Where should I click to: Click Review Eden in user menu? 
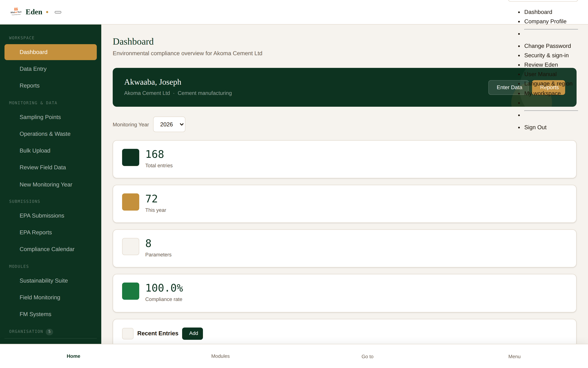(541, 65)
